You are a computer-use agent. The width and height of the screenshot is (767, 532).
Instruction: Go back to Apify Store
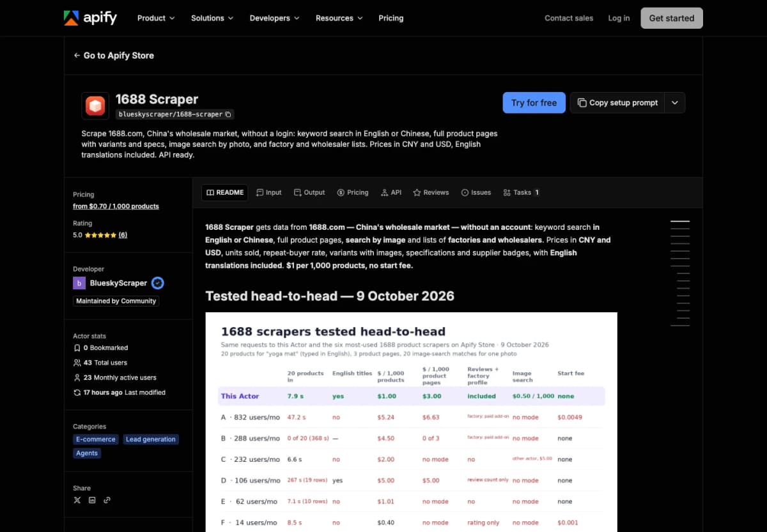click(114, 56)
